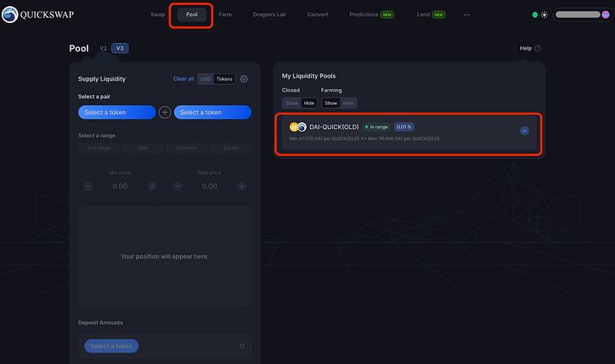Screen dimensions: 615x364
Task: Hide farming positions
Action: point(348,103)
